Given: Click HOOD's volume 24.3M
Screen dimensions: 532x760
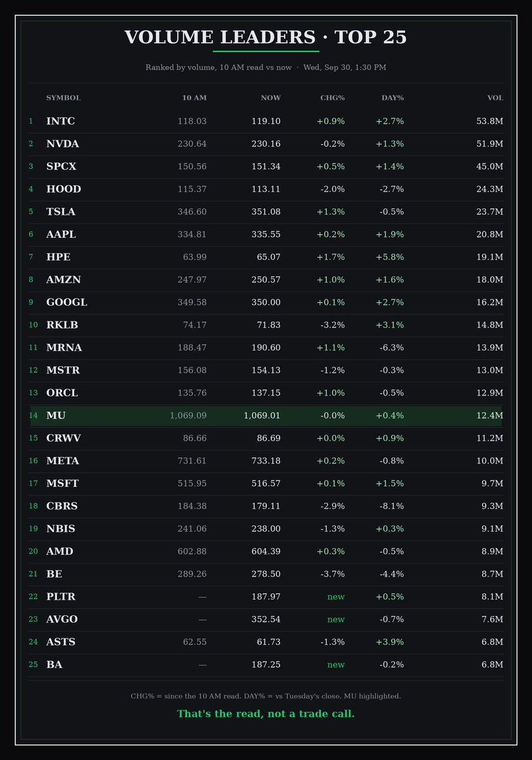Looking at the screenshot, I should click(x=490, y=189).
